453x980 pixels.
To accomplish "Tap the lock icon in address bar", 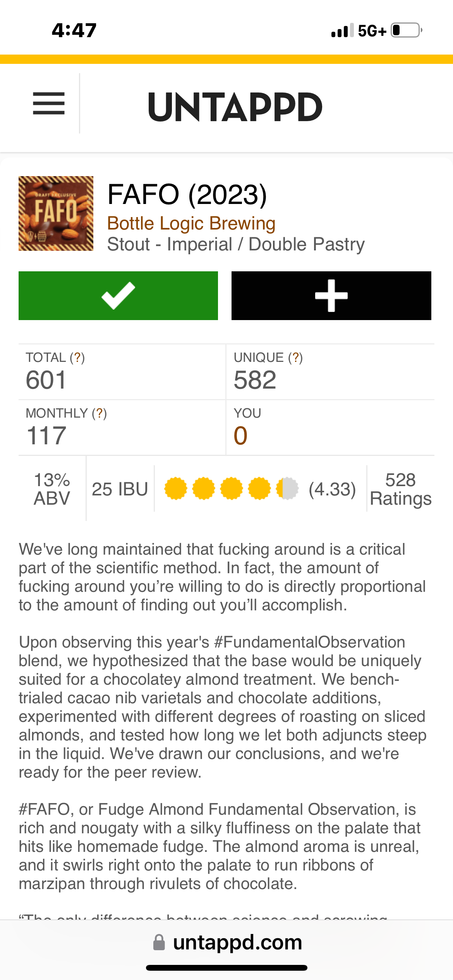I will tap(159, 942).
